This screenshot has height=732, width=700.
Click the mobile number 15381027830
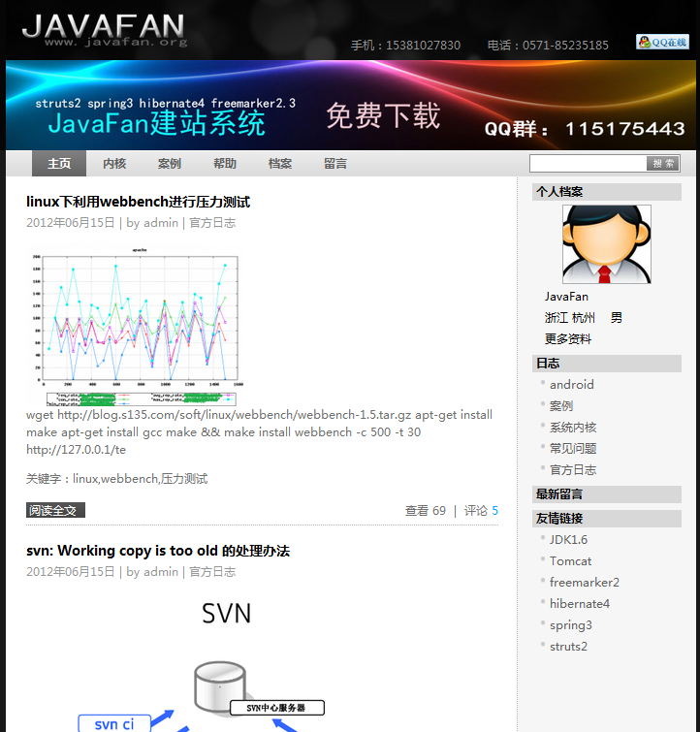pos(423,46)
